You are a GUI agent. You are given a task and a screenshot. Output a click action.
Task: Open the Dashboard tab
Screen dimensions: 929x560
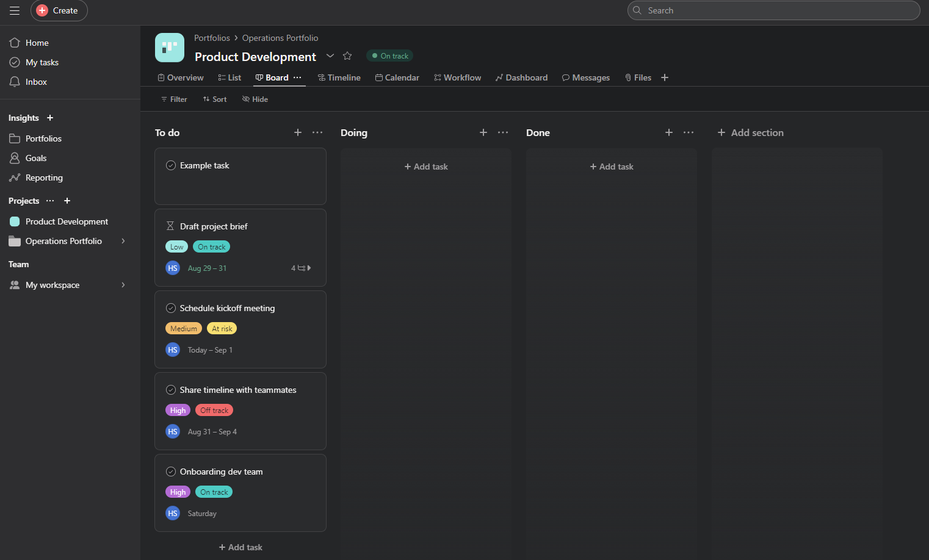click(x=521, y=77)
